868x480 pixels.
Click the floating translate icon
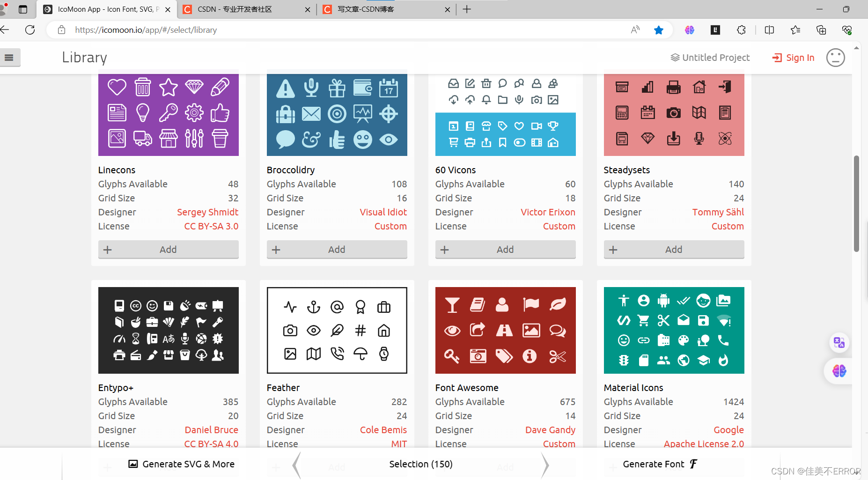(x=839, y=343)
